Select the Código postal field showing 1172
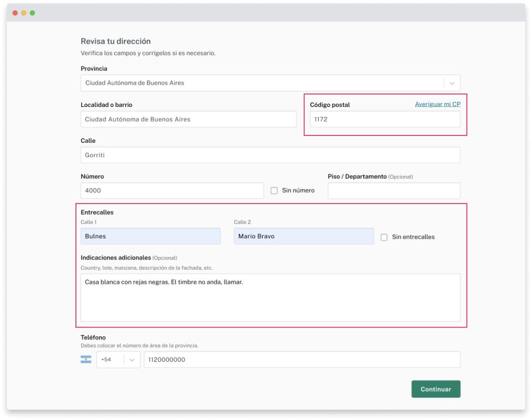Screen dimensions: 532x420 [385, 119]
